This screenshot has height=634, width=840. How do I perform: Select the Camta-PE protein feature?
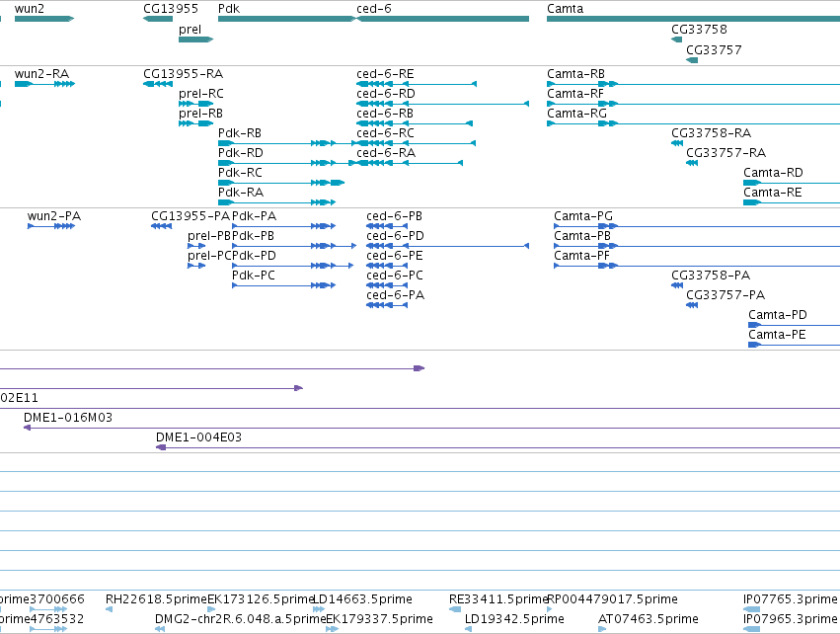[x=794, y=345]
